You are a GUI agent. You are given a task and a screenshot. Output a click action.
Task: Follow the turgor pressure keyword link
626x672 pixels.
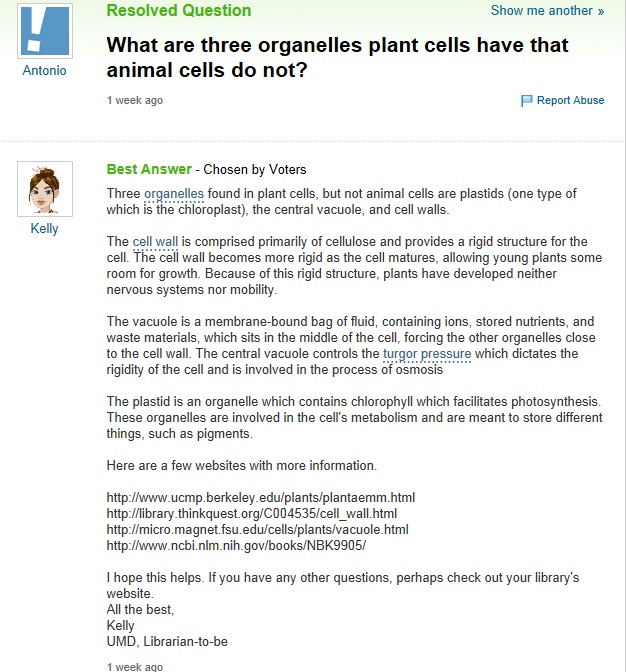tap(427, 354)
